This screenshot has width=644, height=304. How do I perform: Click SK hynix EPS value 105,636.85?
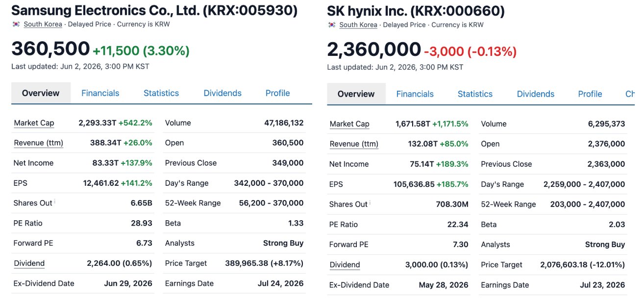(x=414, y=184)
